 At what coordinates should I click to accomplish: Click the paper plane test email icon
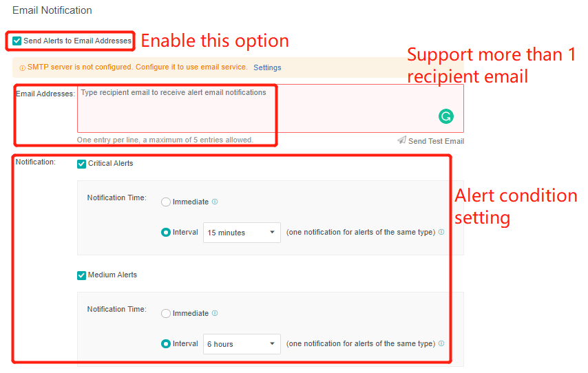[401, 140]
